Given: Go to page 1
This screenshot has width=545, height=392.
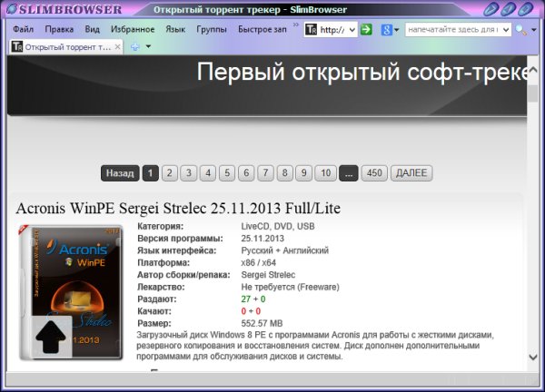Looking at the screenshot, I should pyautogui.click(x=151, y=173).
